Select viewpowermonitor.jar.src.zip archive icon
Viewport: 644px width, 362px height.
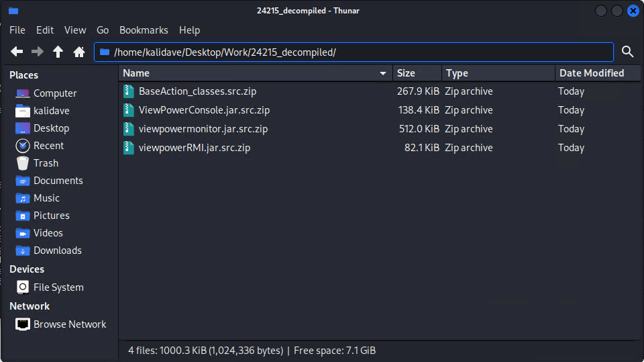pyautogui.click(x=129, y=129)
